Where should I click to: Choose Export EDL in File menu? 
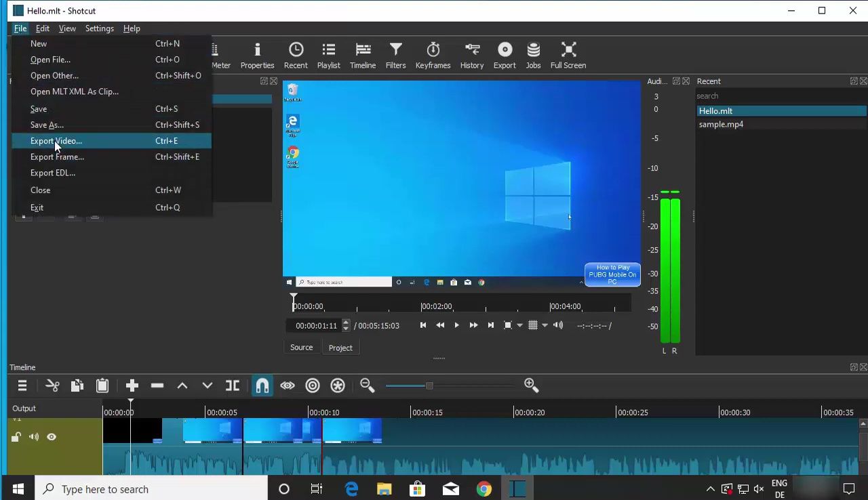(111, 173)
